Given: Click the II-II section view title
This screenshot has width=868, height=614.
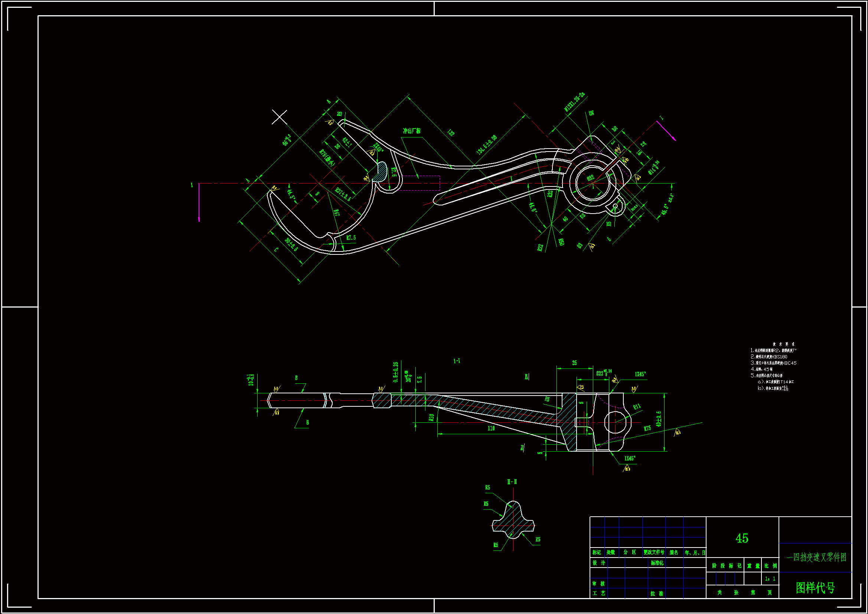Looking at the screenshot, I should pos(512,482).
